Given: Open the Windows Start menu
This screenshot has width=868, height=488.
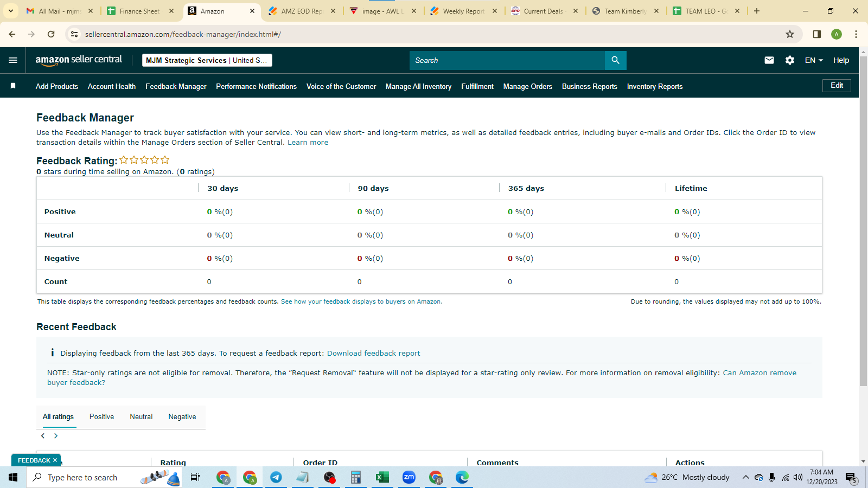Looking at the screenshot, I should [13, 477].
